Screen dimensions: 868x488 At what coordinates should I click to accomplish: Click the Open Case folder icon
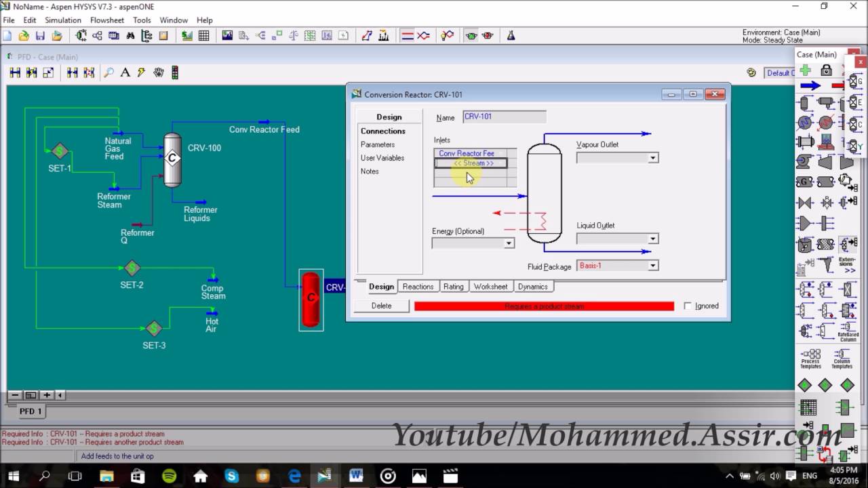pyautogui.click(x=24, y=36)
